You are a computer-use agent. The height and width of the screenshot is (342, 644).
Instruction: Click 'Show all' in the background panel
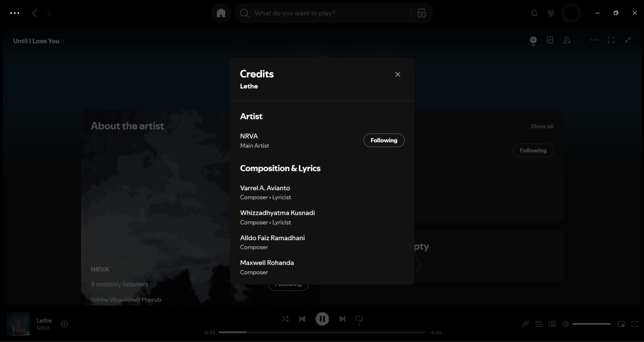[542, 126]
